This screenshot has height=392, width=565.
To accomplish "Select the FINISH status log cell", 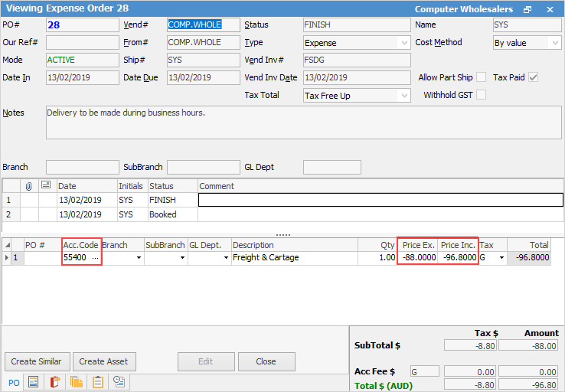I will [172, 200].
